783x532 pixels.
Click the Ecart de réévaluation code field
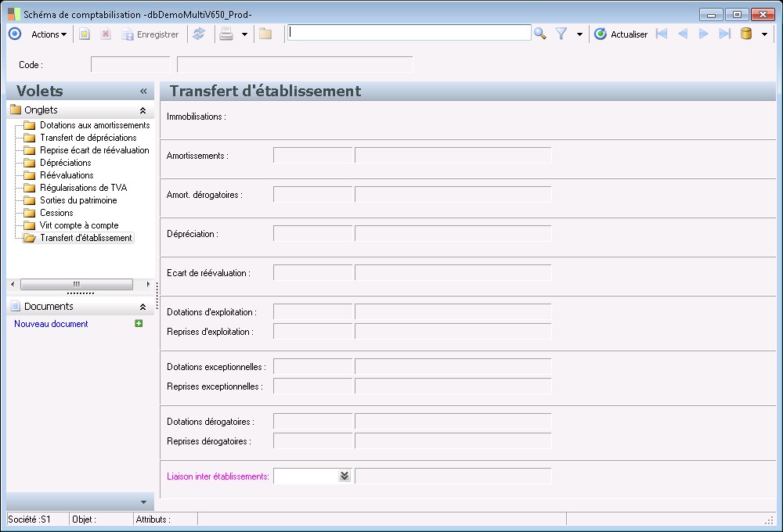click(313, 272)
